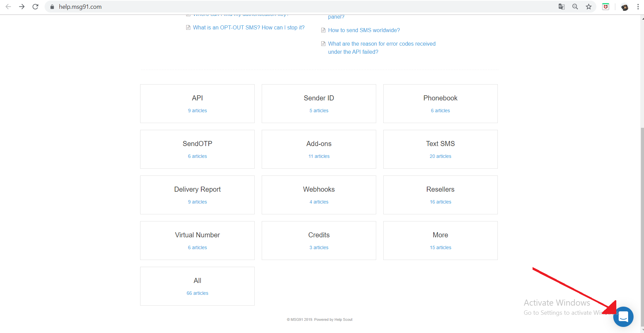Document icon beside API error codes article
644x333 pixels.
(323, 44)
